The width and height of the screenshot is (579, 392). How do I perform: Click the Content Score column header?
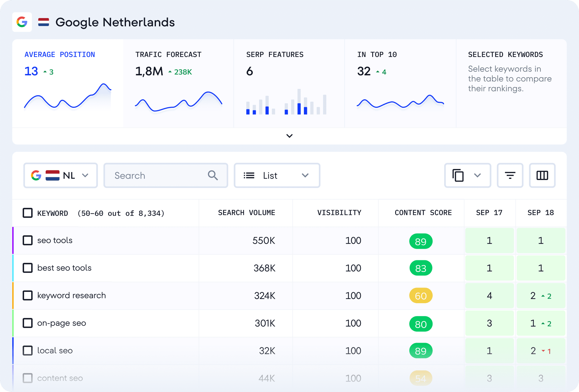(423, 213)
